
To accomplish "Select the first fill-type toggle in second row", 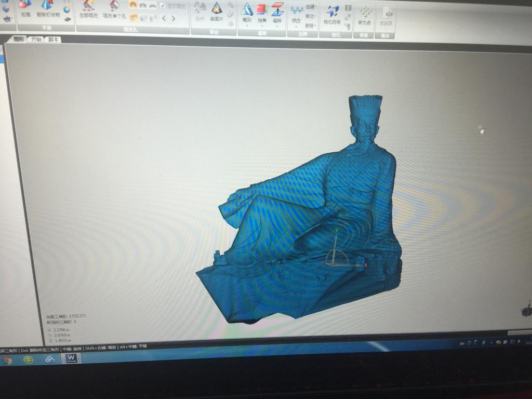I will (x=134, y=18).
